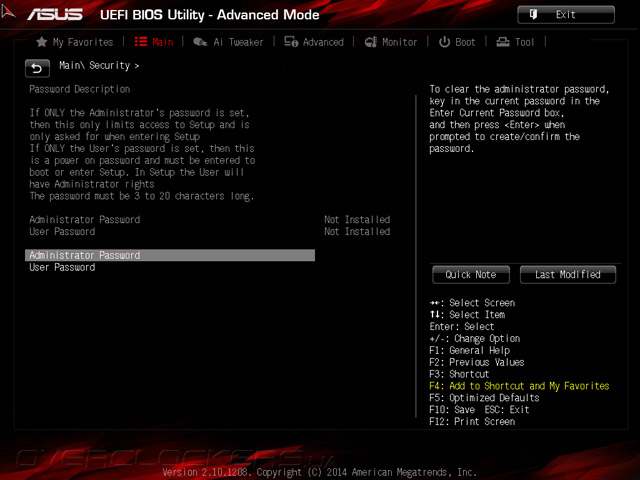
Task: Open Quick Note
Action: click(471, 275)
